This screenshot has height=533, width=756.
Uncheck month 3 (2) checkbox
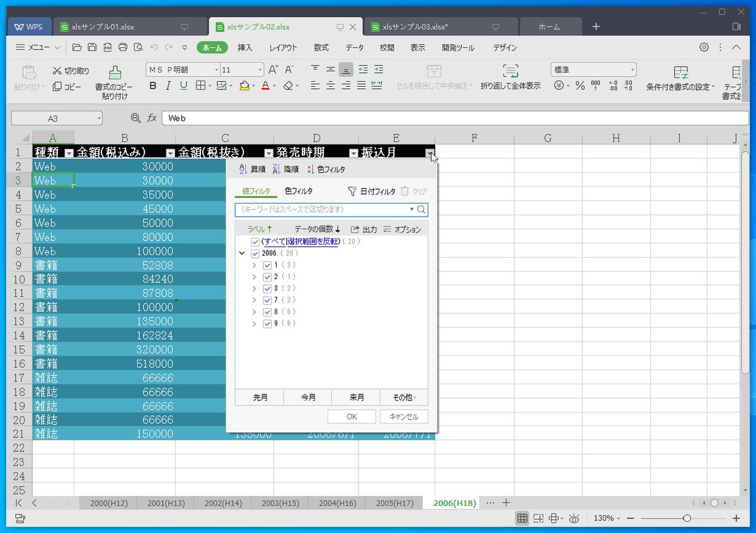tap(267, 289)
